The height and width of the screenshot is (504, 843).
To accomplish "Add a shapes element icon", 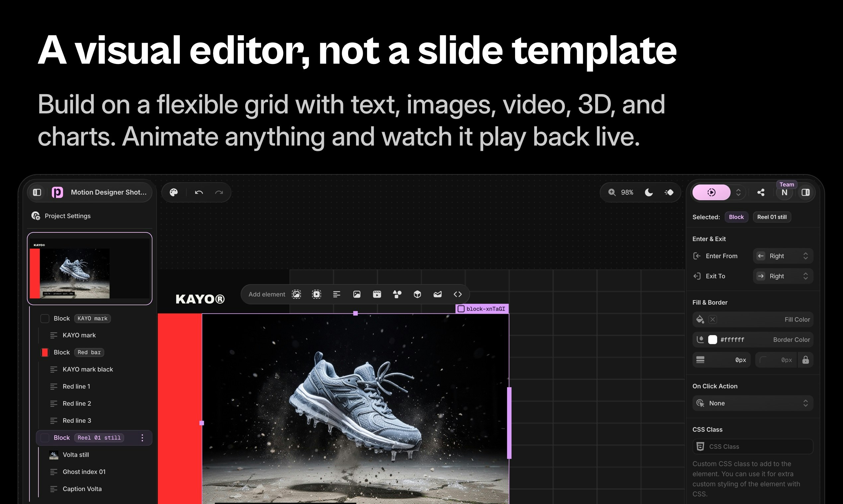I will click(397, 294).
